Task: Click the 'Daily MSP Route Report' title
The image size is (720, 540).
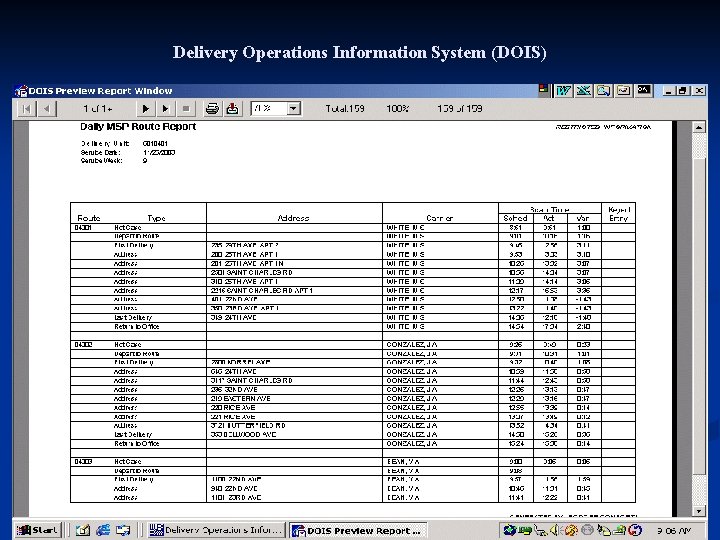Action: click(138, 127)
